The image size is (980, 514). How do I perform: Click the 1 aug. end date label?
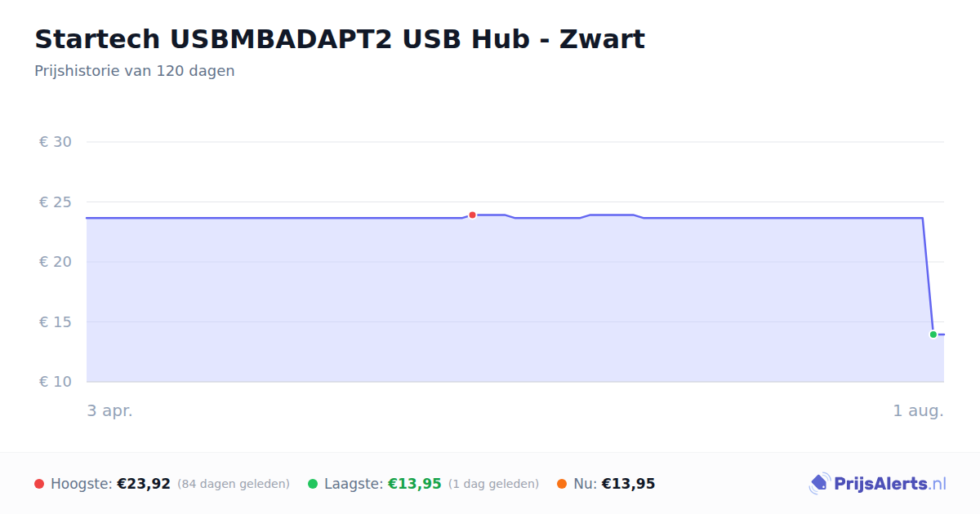tap(918, 410)
